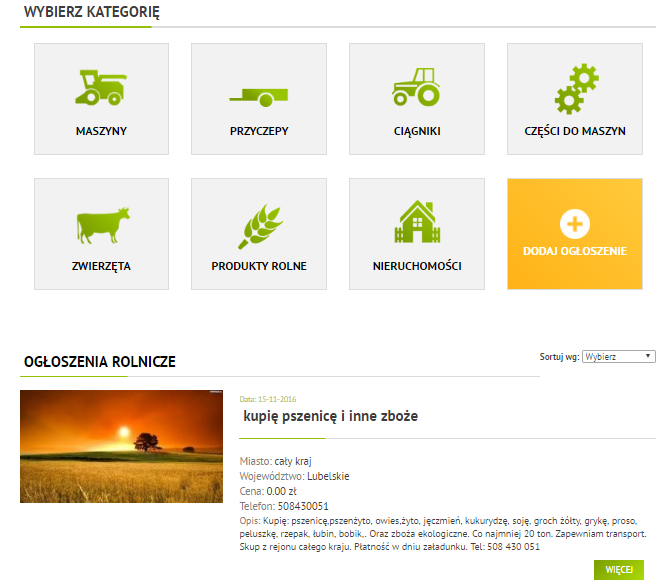669x586 pixels.
Task: Go to CZĘŚCI DO MASZYN label
Action: [x=575, y=131]
